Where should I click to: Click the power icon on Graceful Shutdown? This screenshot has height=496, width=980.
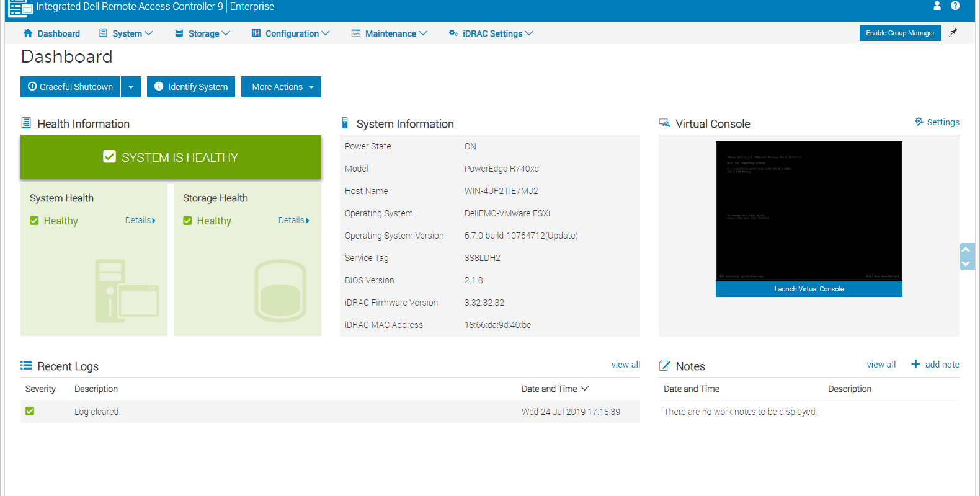pos(32,86)
